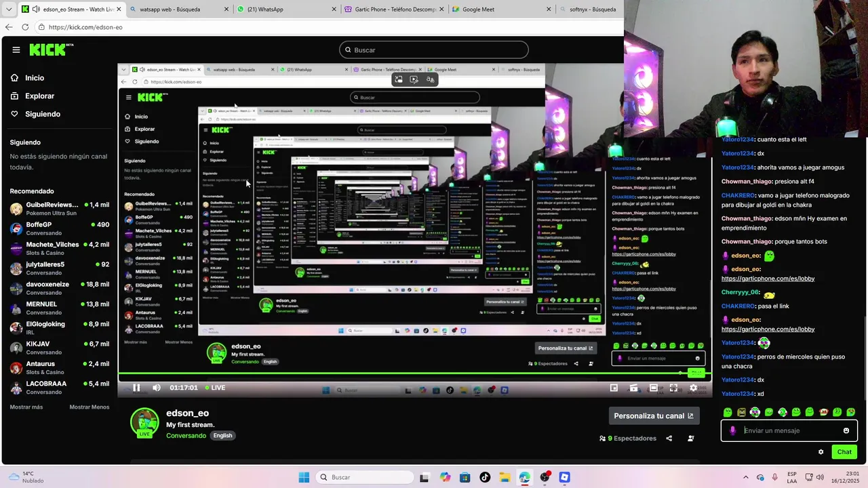Open BoffeGP recommended channel

[x=60, y=228]
